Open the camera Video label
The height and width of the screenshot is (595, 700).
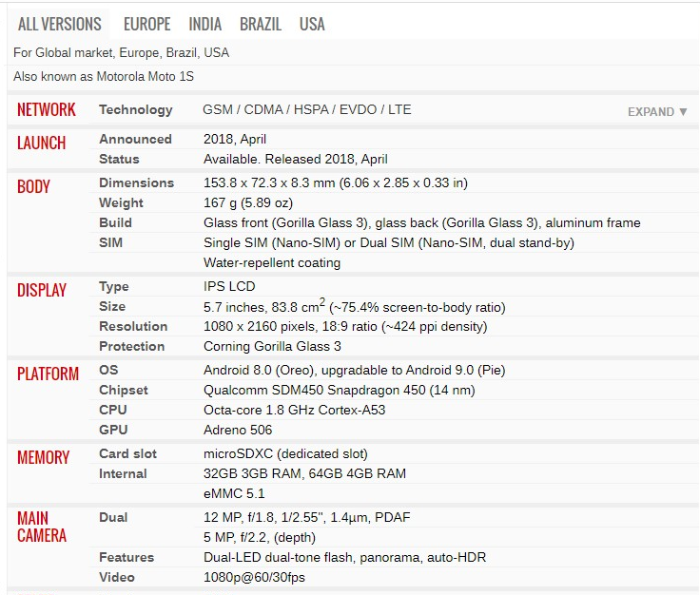pos(117,578)
